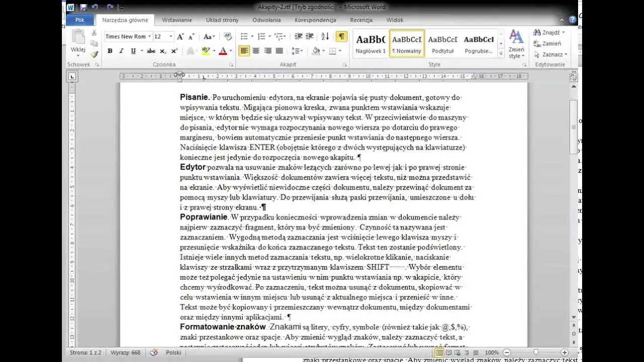The width and height of the screenshot is (644, 362).
Task: Toggle italic formatting
Action: pos(121,51)
